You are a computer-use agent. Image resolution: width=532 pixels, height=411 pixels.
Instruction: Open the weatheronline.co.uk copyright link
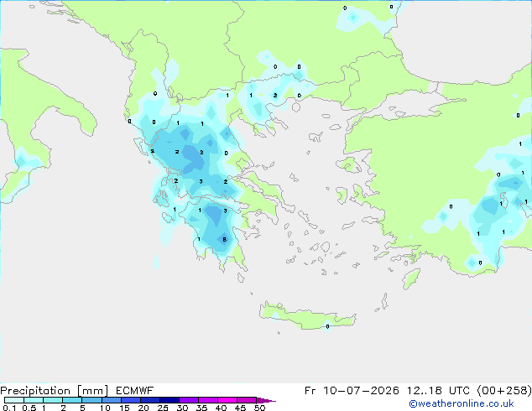pos(462,403)
